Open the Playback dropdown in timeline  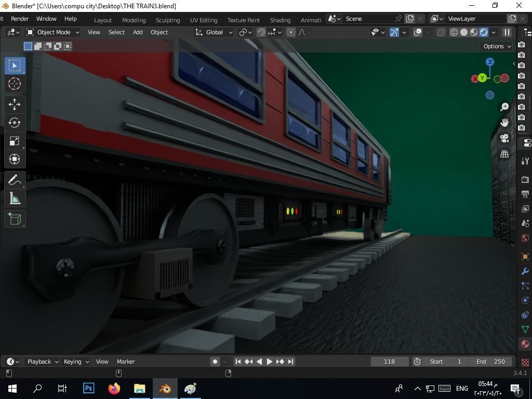coord(43,362)
